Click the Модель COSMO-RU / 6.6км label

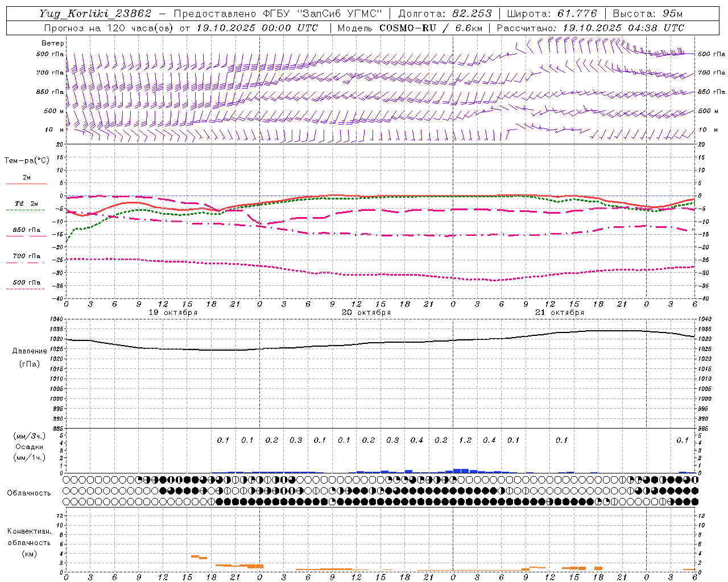tap(409, 28)
